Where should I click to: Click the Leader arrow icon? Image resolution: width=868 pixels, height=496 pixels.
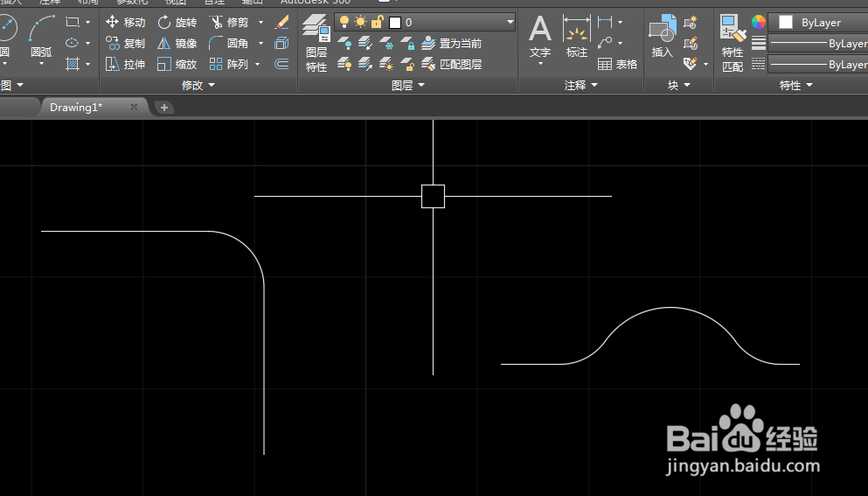(605, 43)
